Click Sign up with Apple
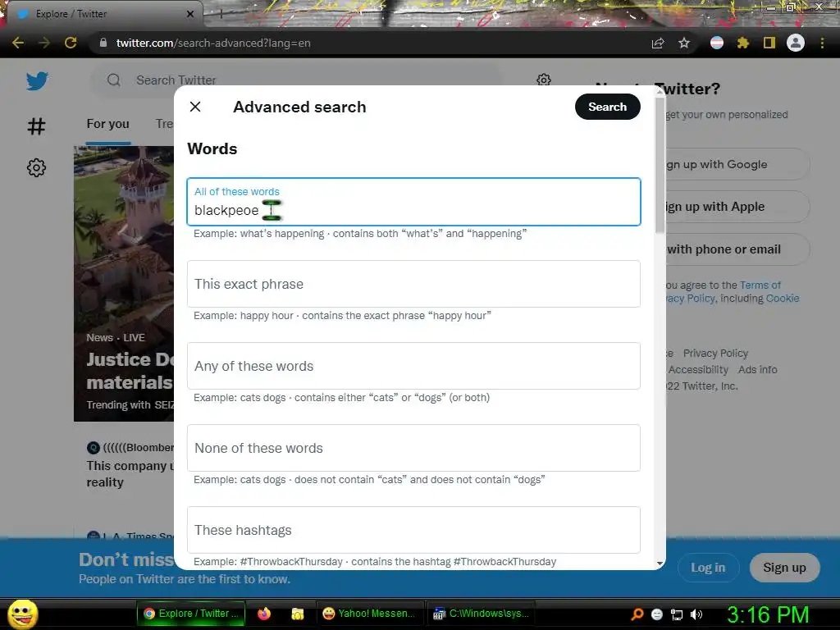Image resolution: width=840 pixels, height=630 pixels. [737, 207]
